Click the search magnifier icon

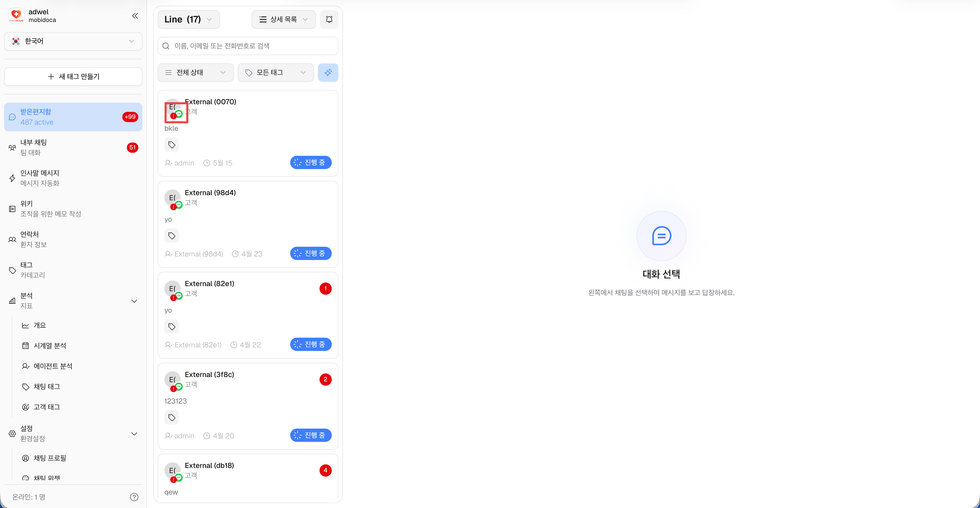[166, 46]
